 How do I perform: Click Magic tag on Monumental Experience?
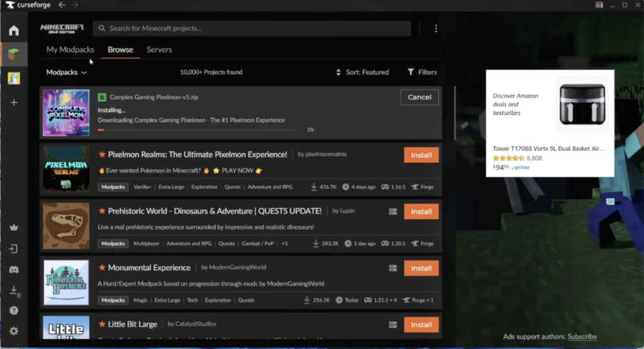[x=140, y=301]
